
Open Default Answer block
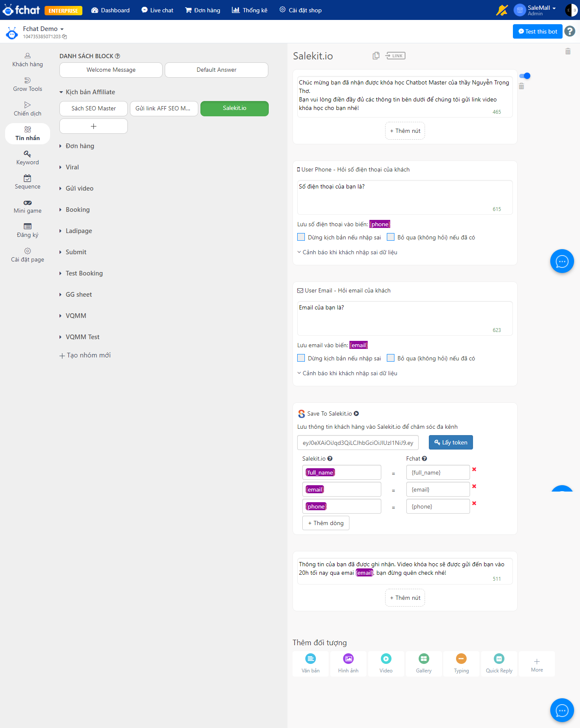click(x=217, y=70)
